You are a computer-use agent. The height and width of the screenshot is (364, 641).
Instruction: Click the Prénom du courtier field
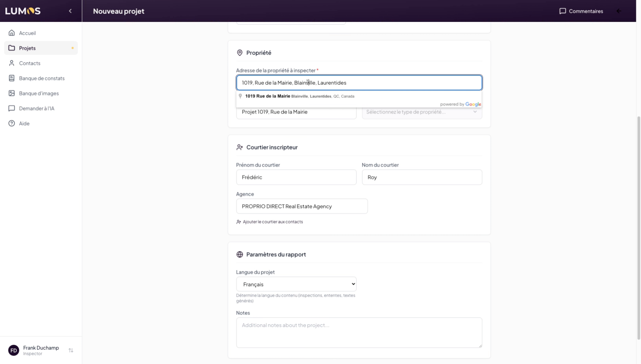coord(296,177)
